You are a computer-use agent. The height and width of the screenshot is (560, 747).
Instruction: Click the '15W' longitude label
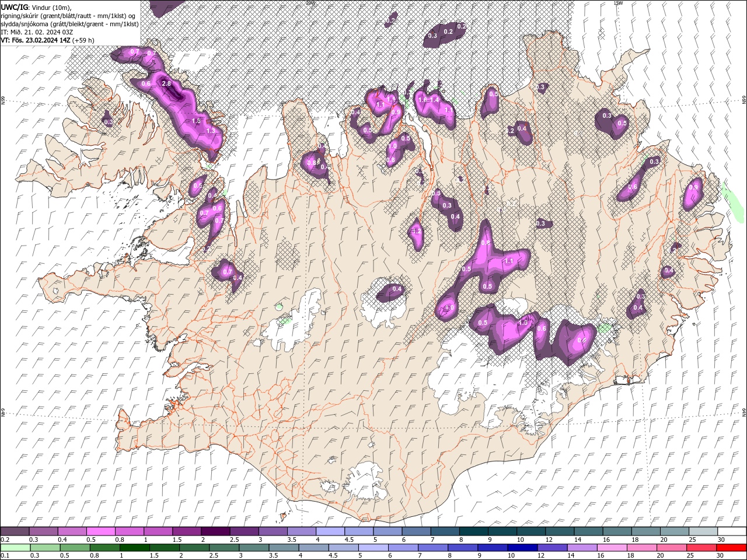(x=618, y=3)
